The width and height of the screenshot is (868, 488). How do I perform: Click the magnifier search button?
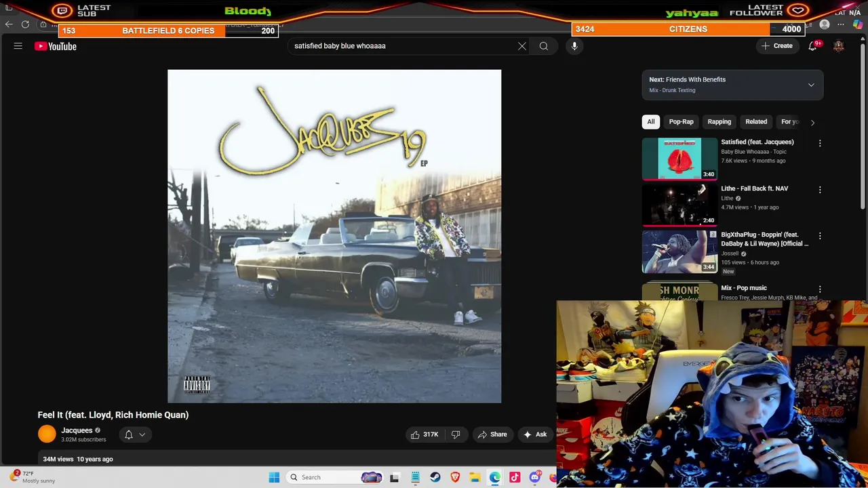pos(544,46)
